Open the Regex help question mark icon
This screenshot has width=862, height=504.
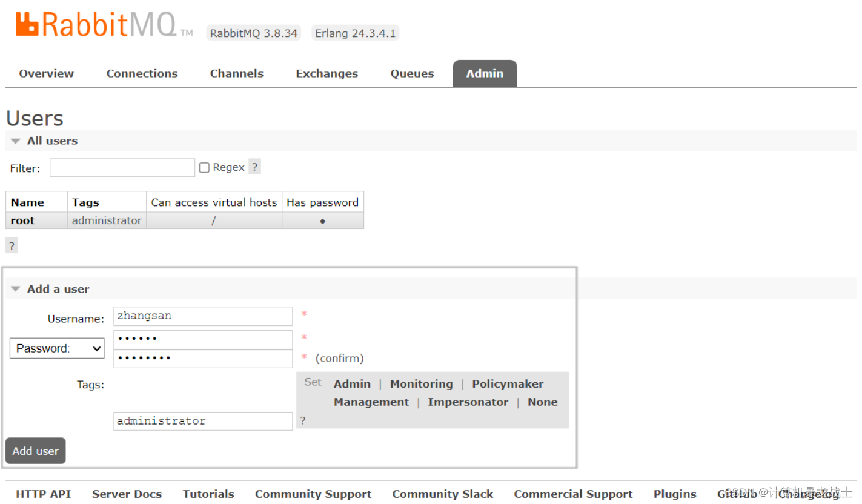(x=254, y=167)
